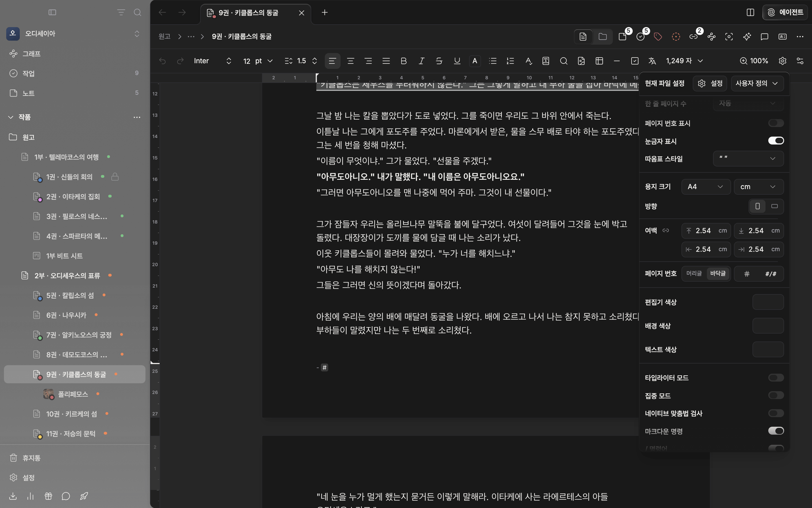Apply strikethrough formatting
This screenshot has width=812, height=508.
pos(439,61)
